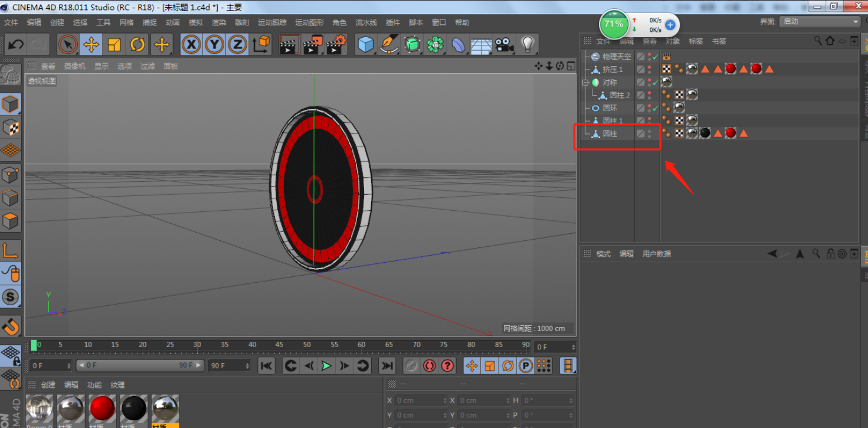Toggle visibility dots for 挤压.1
This screenshot has width=868, height=428.
[650, 70]
